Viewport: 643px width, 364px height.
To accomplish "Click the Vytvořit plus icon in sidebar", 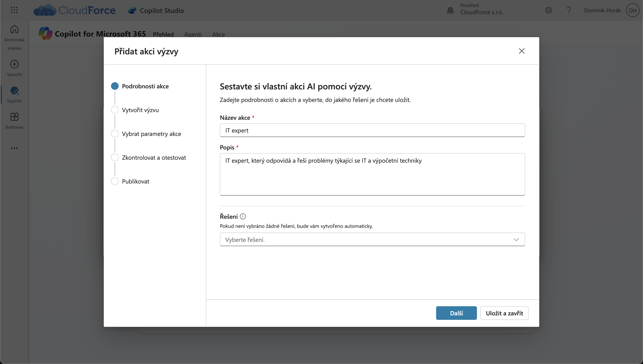I will click(x=14, y=64).
